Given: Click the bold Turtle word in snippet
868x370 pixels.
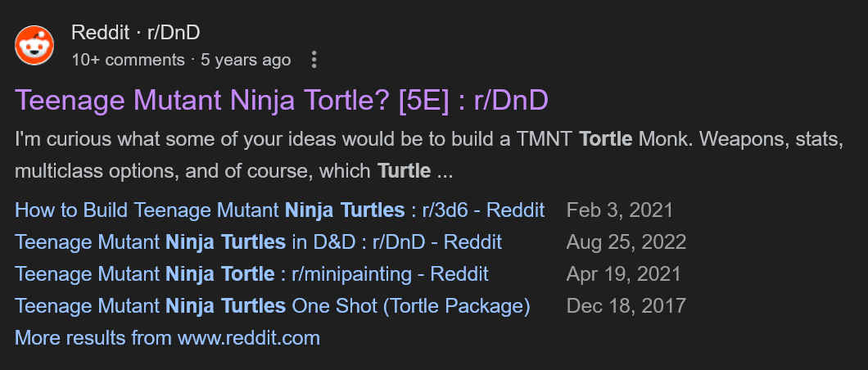Looking at the screenshot, I should pos(404,171).
